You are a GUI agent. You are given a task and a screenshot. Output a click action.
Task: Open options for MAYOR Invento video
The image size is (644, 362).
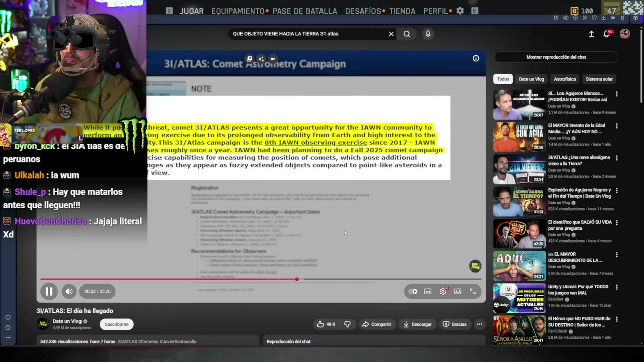click(x=617, y=126)
